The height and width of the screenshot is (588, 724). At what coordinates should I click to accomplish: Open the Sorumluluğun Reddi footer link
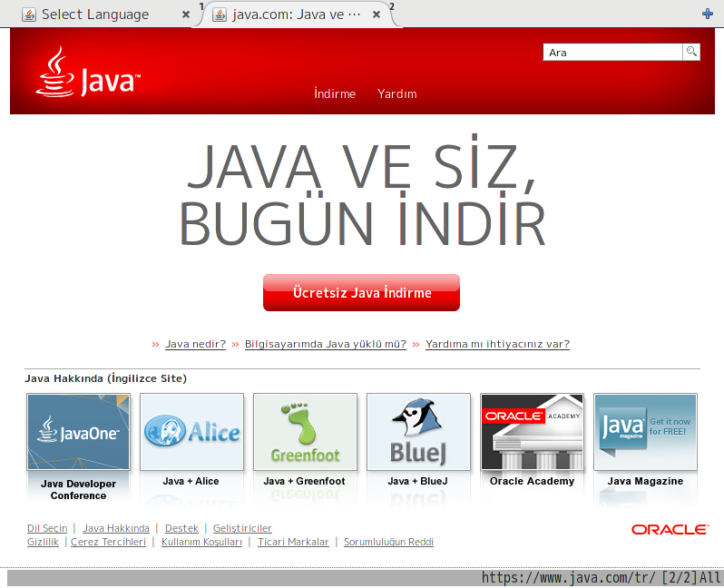(x=389, y=542)
